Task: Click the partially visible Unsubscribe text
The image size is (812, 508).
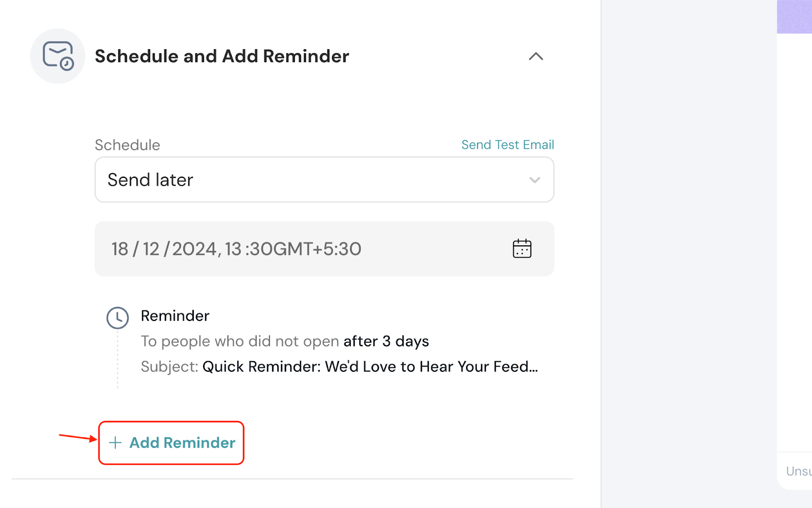Action: 798,471
